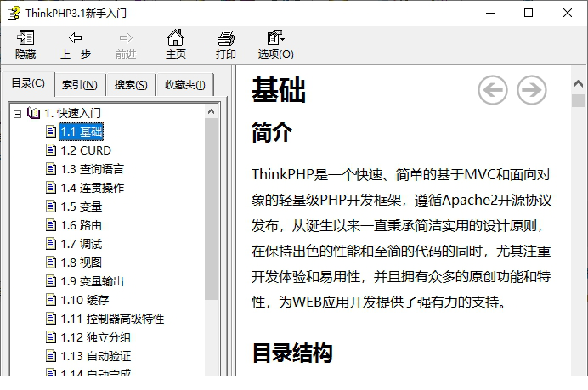Open the 1.11 控制器高级特性 topic
This screenshot has height=390, width=588.
[x=112, y=319]
